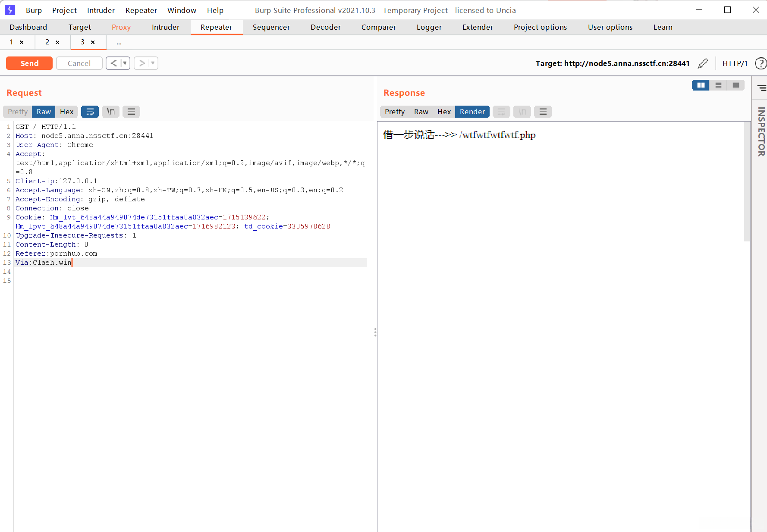Click the Send button
The height and width of the screenshot is (532, 767).
29,63
